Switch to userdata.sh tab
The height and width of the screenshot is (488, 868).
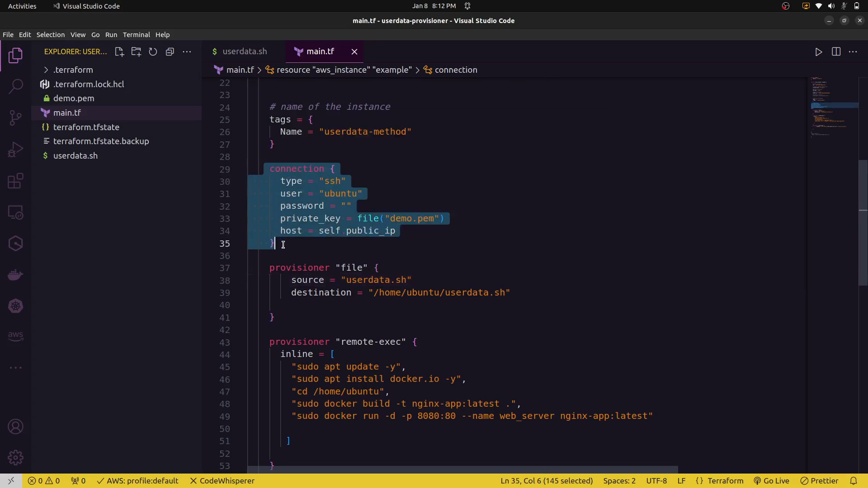pyautogui.click(x=244, y=52)
